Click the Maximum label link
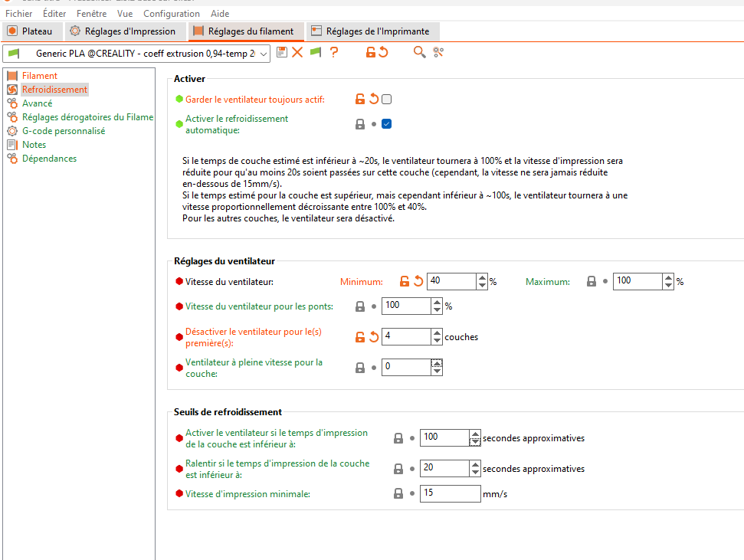744x560 pixels. pyautogui.click(x=548, y=282)
